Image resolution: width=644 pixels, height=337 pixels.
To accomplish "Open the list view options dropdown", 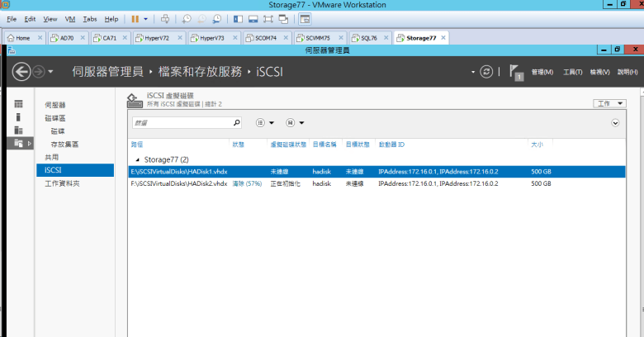I will point(264,122).
